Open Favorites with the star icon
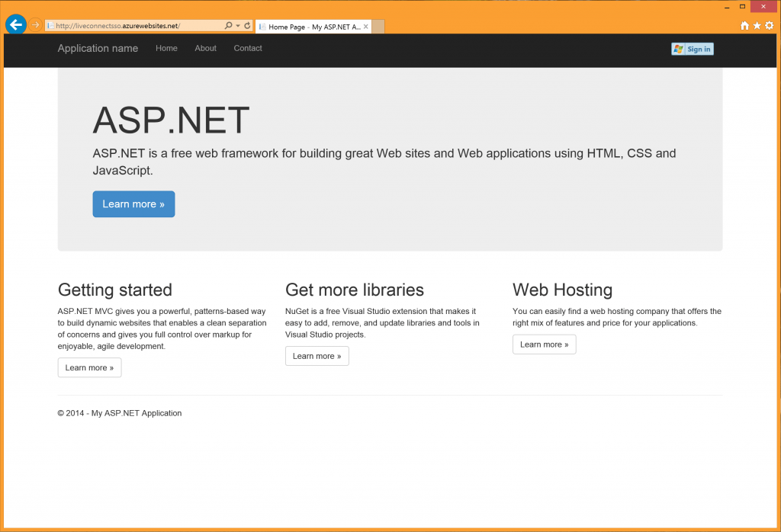Viewport: 781px width, 532px height. pyautogui.click(x=757, y=26)
